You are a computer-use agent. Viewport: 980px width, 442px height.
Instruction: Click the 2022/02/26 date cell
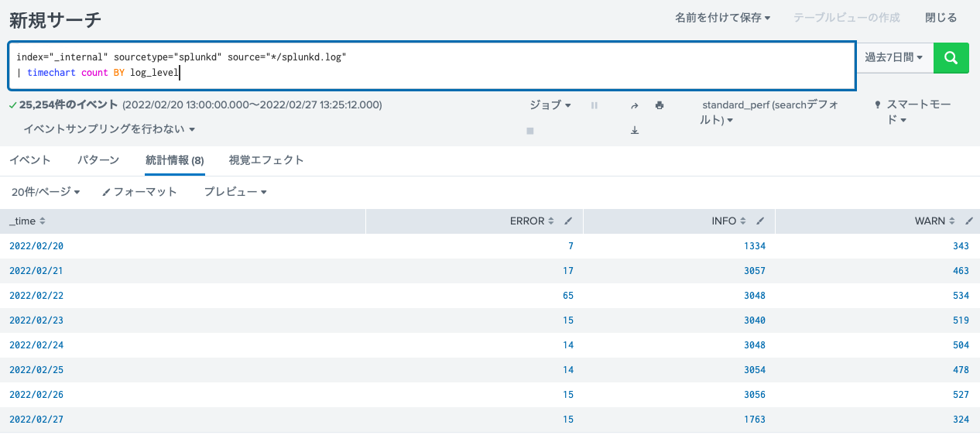coord(36,395)
